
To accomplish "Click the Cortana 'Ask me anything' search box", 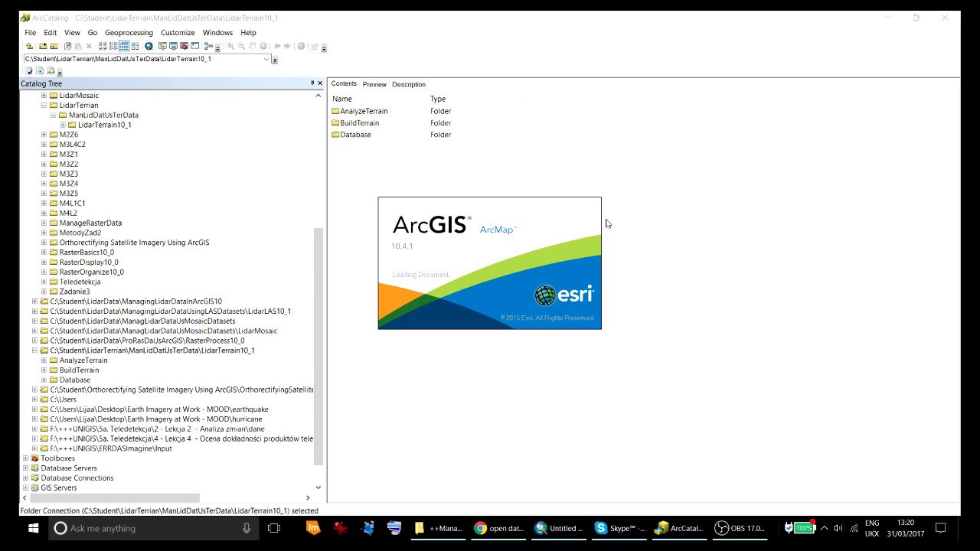I will [153, 528].
